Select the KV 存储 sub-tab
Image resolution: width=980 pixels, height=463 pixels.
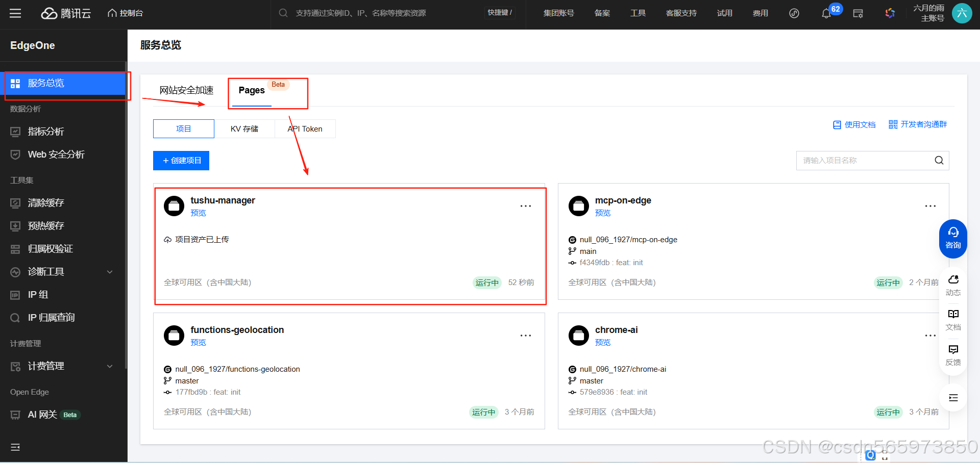click(x=244, y=129)
